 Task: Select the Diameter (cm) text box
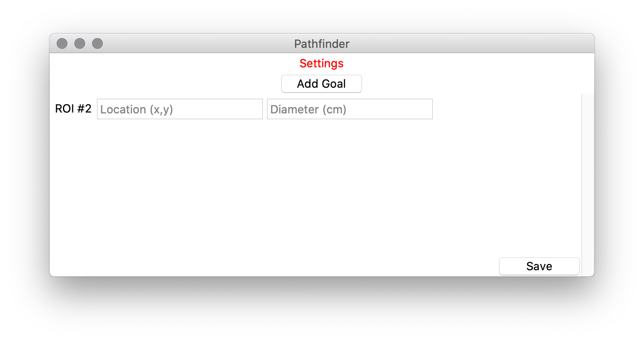point(350,109)
